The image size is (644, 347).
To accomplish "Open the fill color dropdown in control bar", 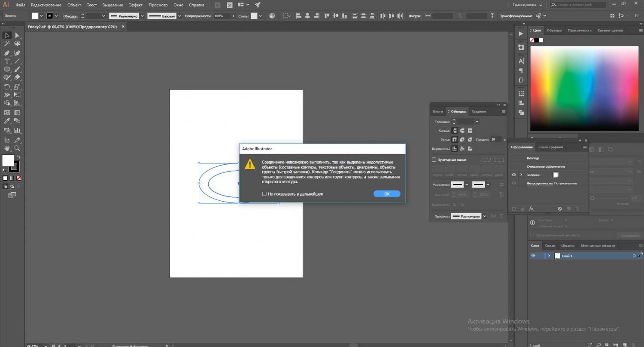I will point(42,16).
